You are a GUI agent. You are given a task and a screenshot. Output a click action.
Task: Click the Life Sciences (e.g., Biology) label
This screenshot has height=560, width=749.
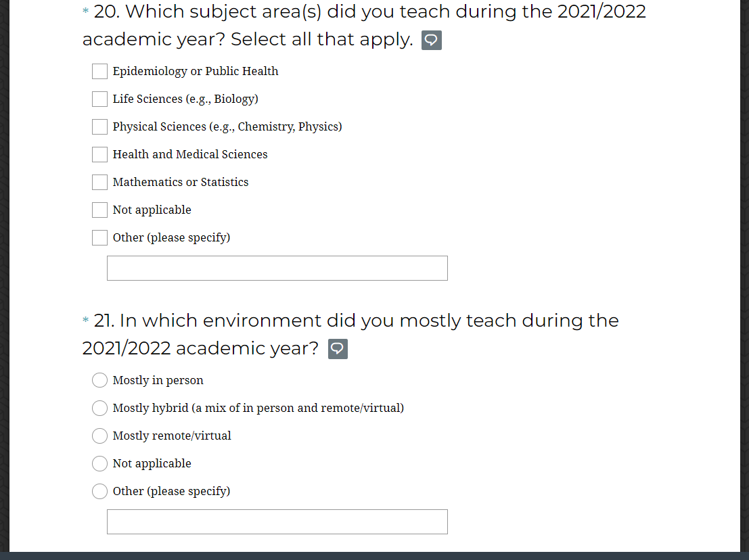(x=185, y=99)
